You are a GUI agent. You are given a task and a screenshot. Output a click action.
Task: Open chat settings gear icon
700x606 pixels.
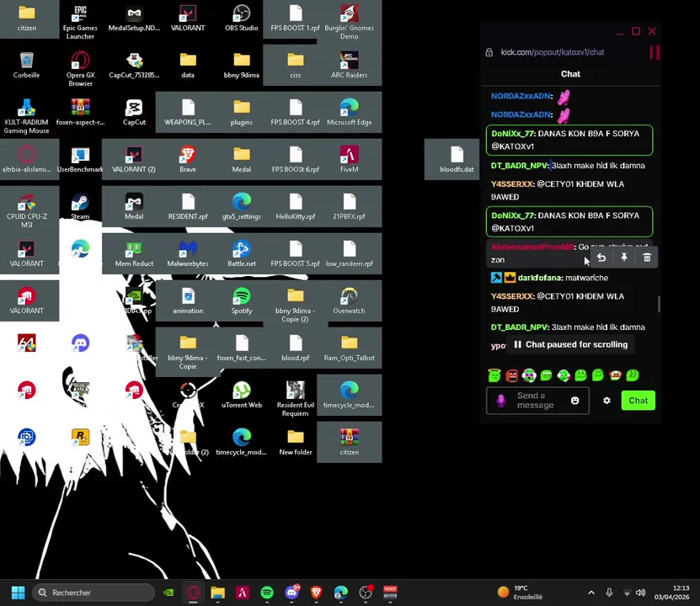click(x=606, y=401)
